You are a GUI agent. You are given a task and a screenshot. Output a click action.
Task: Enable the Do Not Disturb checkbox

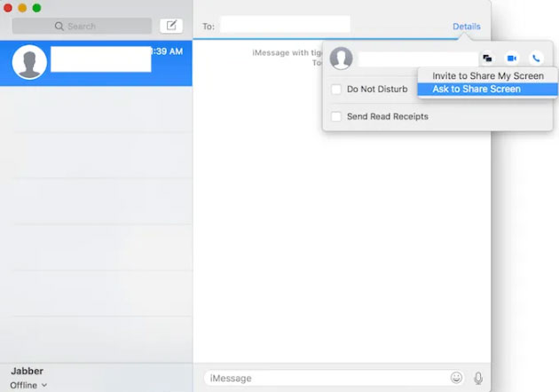point(336,89)
